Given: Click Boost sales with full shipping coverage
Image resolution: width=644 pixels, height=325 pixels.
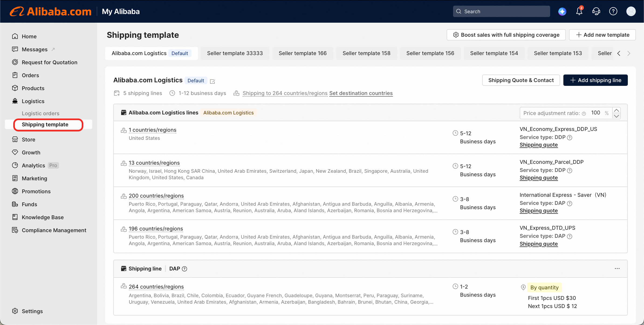Looking at the screenshot, I should coord(506,35).
